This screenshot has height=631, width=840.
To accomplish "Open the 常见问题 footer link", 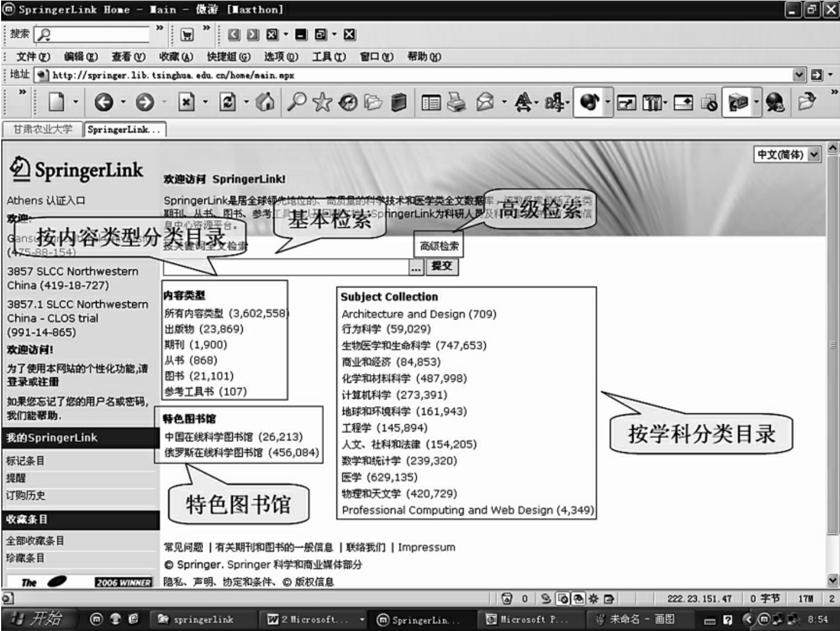I will tap(183, 547).
